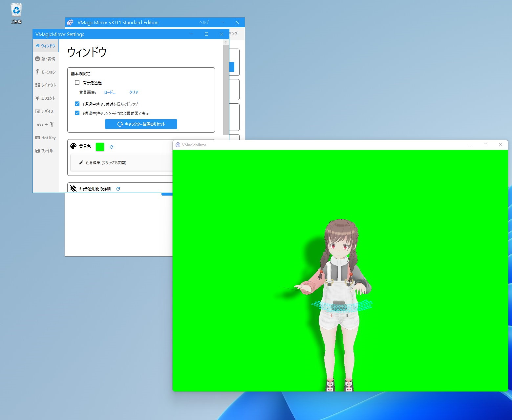Open the ファイル tab
This screenshot has height=420, width=512.
46,151
